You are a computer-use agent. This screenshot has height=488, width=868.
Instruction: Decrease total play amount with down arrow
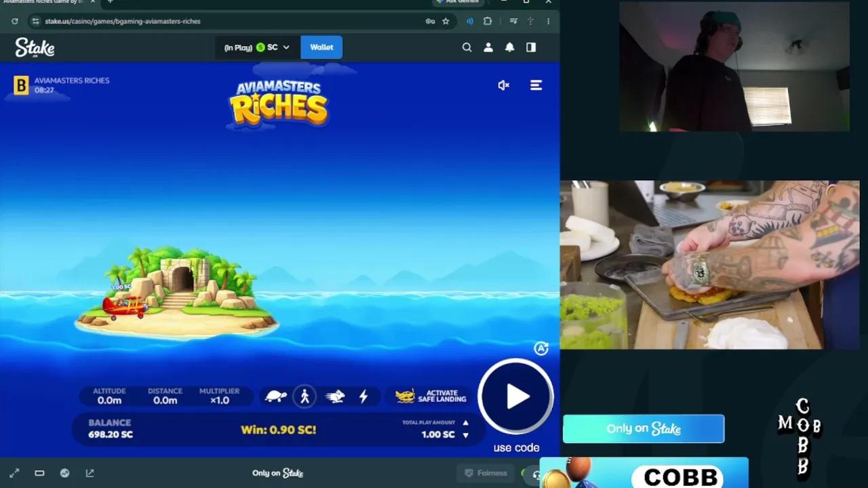coord(465,435)
